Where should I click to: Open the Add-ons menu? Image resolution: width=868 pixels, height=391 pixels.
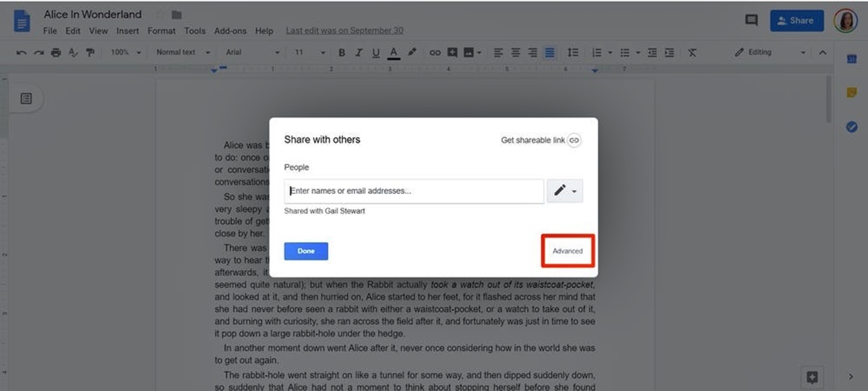pyautogui.click(x=230, y=31)
